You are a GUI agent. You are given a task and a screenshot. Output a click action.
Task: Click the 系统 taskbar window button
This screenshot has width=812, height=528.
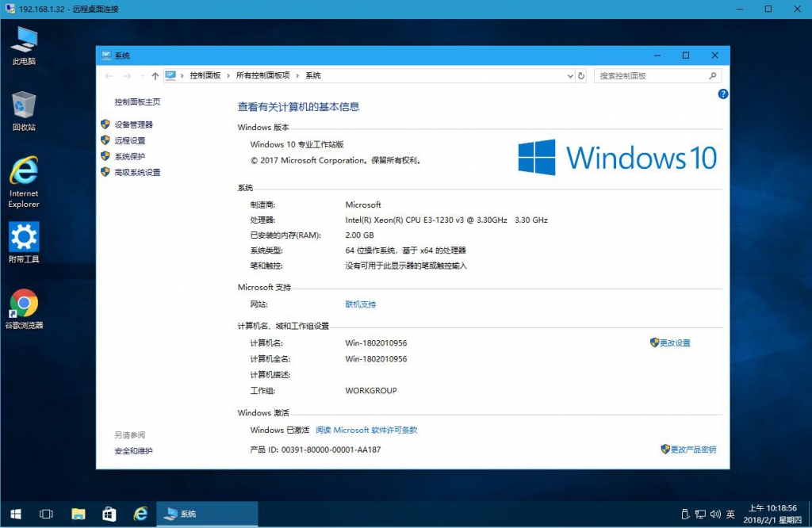point(207,514)
